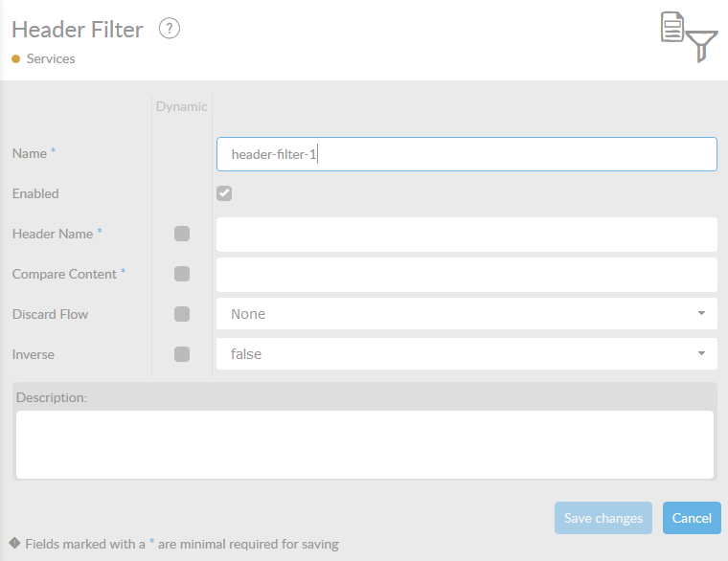Toggle the Enabled checkbox
The height and width of the screenshot is (561, 728).
(224, 193)
